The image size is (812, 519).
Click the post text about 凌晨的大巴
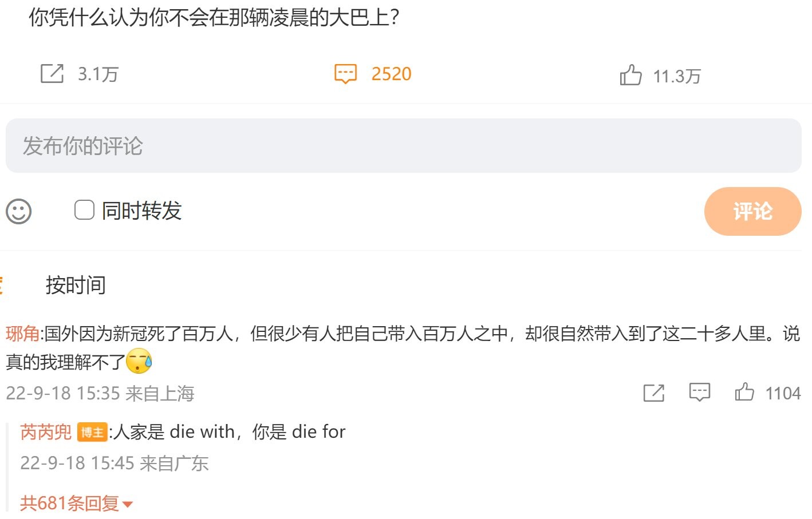214,18
